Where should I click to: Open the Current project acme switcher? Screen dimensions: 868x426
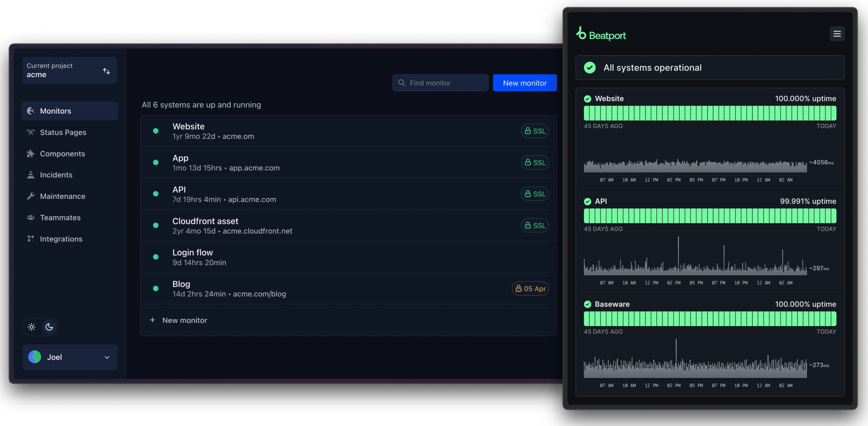click(70, 70)
